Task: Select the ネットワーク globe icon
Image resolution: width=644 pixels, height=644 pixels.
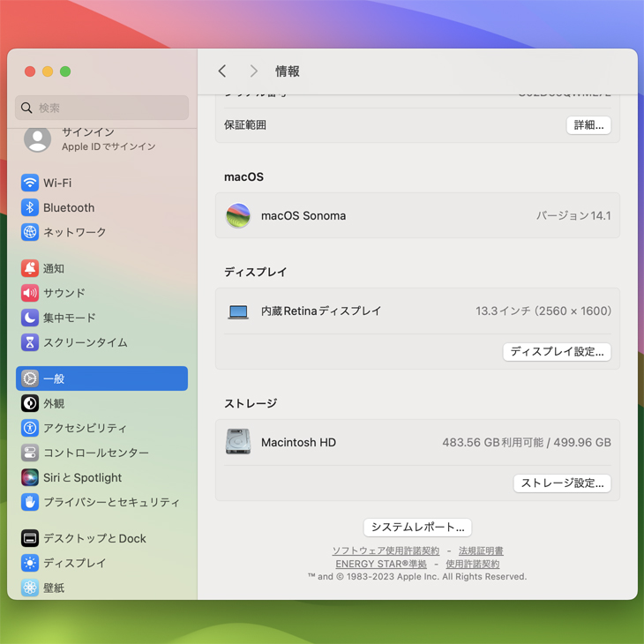Action: coord(30,232)
